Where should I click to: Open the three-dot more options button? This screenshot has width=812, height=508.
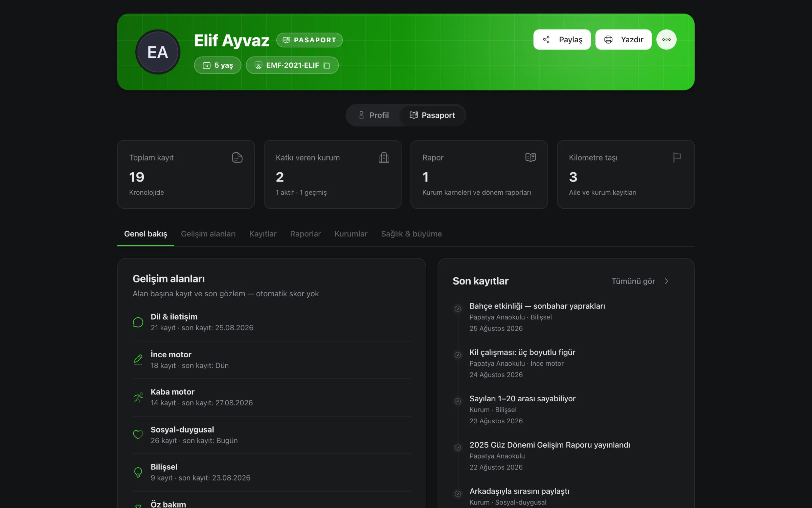(666, 39)
